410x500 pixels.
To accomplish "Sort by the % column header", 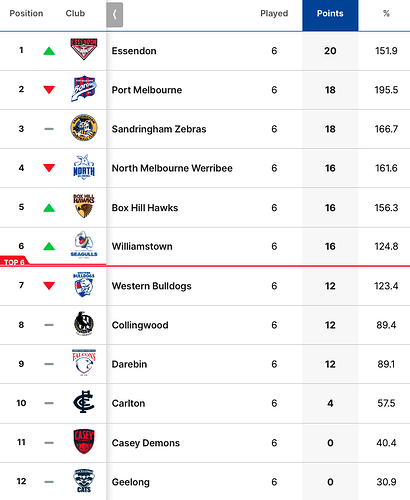I will (386, 13).
